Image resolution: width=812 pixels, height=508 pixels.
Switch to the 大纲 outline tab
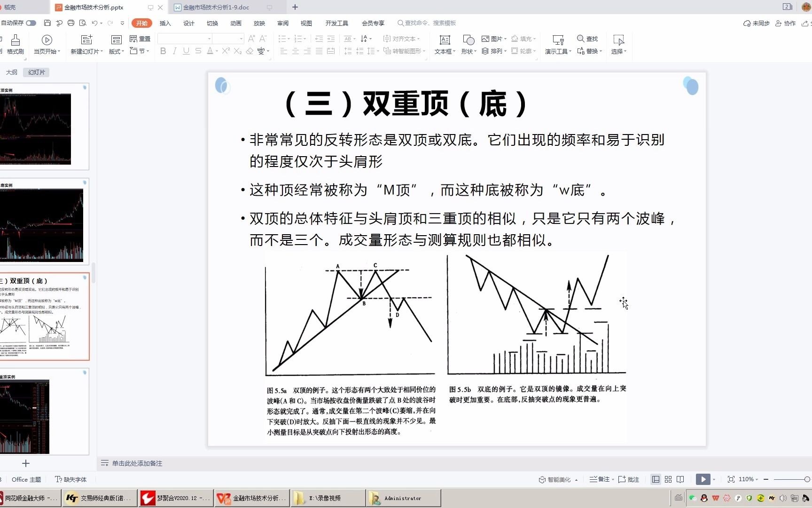point(11,72)
